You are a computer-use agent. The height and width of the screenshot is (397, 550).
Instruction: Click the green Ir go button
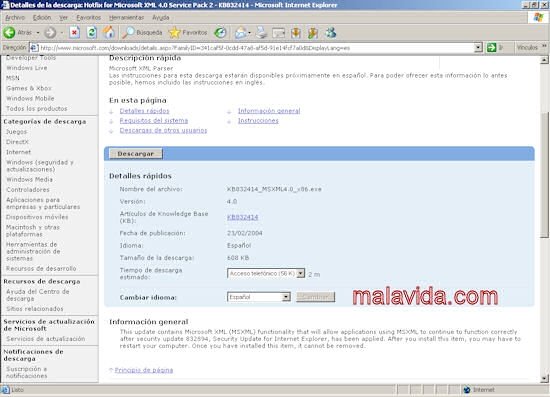[495, 48]
